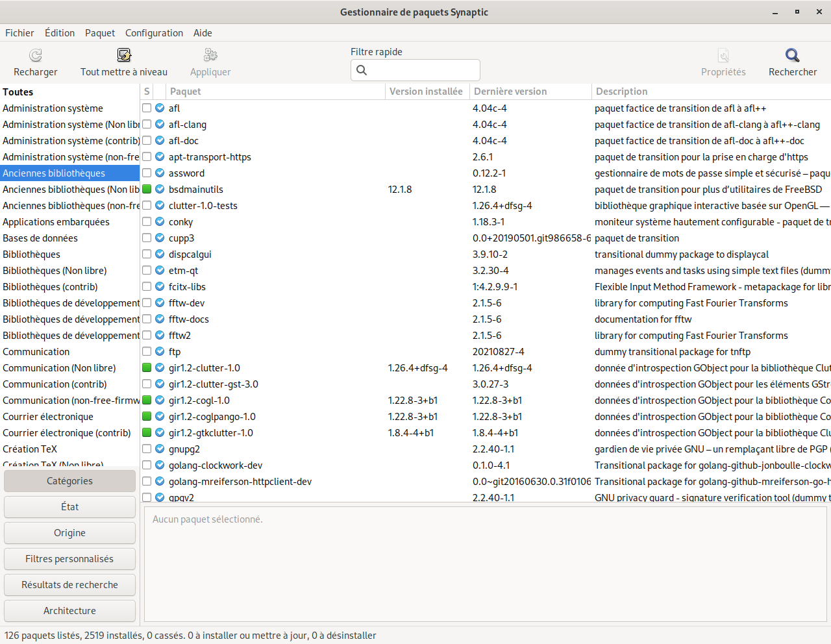Viewport: 831px width, 644px height.
Task: Open the Configuration menu
Action: point(154,33)
